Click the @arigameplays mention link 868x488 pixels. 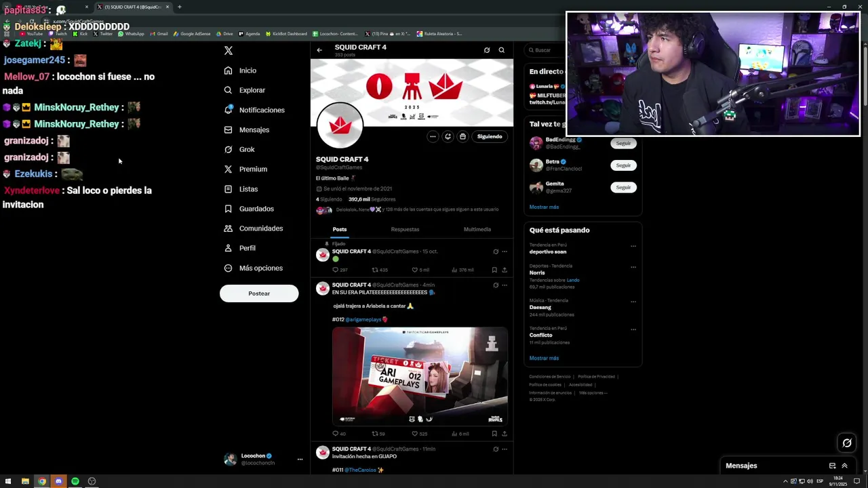coord(363,319)
